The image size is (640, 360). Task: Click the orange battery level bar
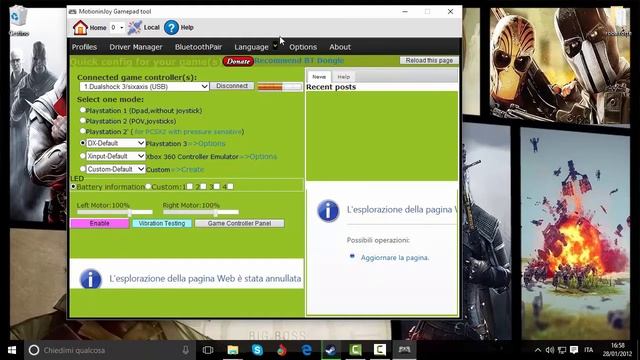click(280, 87)
